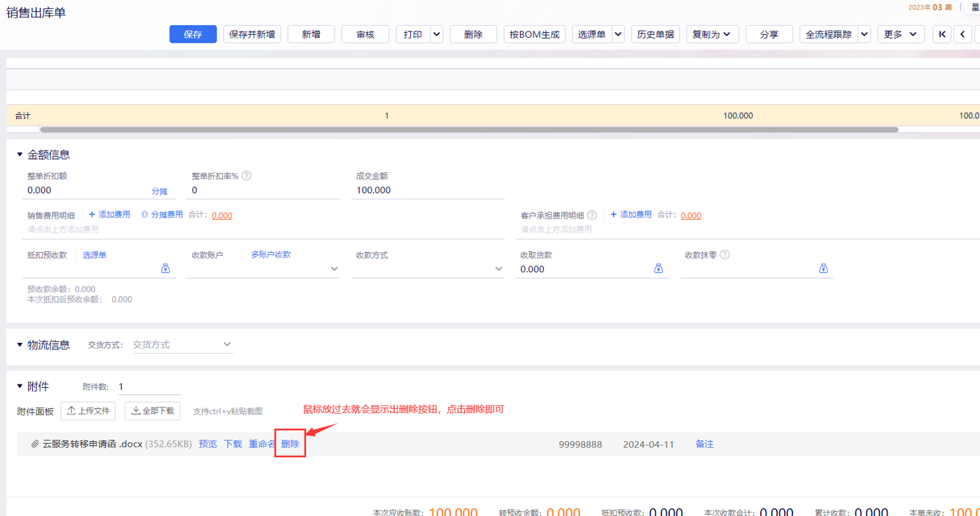This screenshot has height=516, width=980.
Task: Click 备注 on attachment row
Action: 705,444
